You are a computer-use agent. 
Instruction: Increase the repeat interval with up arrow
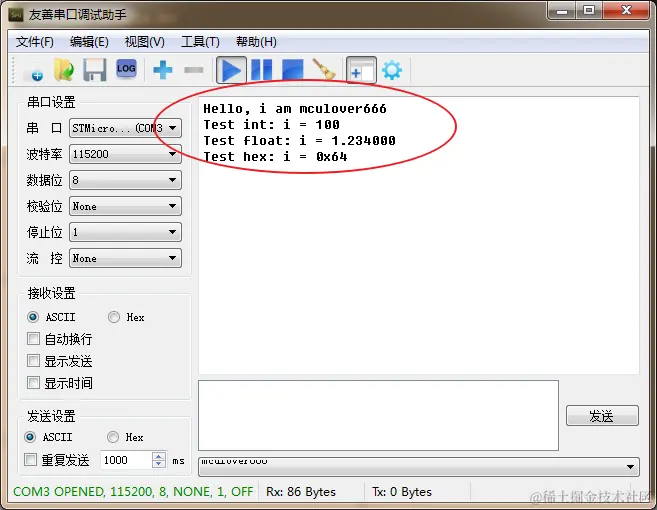[x=158, y=456]
